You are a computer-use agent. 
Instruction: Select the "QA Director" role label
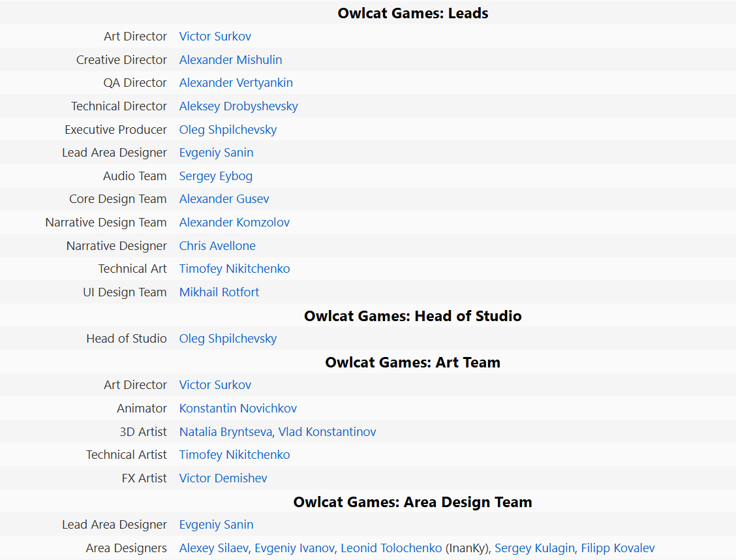(135, 83)
